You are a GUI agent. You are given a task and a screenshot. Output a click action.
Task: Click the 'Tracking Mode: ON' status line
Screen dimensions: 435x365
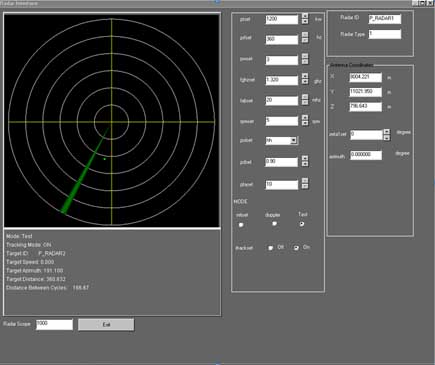pyautogui.click(x=29, y=245)
